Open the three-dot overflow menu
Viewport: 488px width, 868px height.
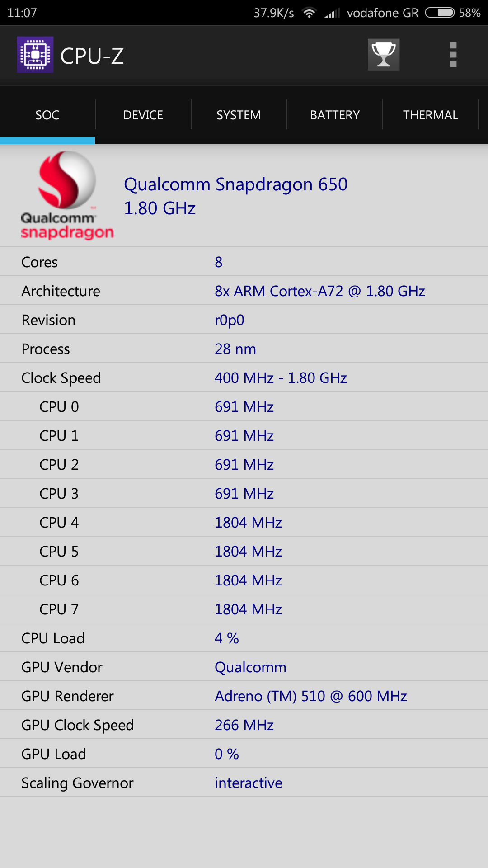click(x=453, y=55)
